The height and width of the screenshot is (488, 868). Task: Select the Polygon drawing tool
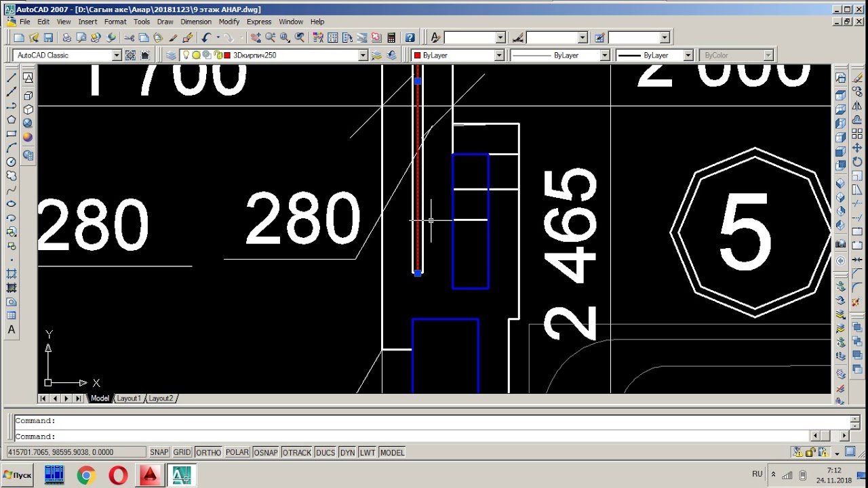pyautogui.click(x=12, y=120)
